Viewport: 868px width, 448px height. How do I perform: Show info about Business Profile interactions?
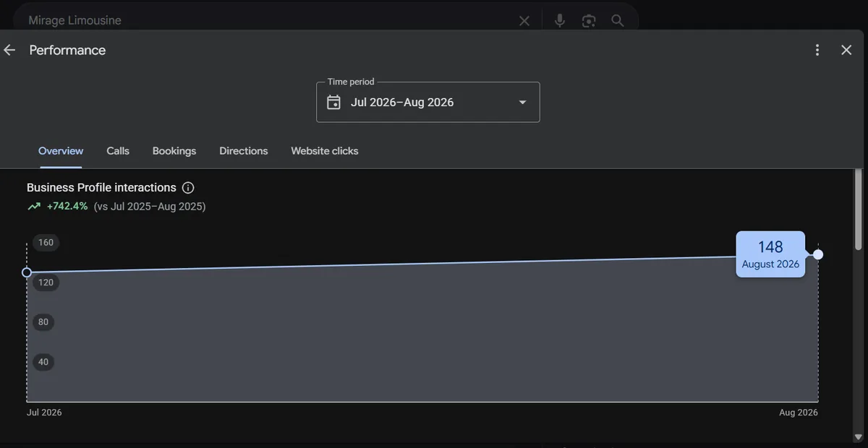click(x=188, y=188)
